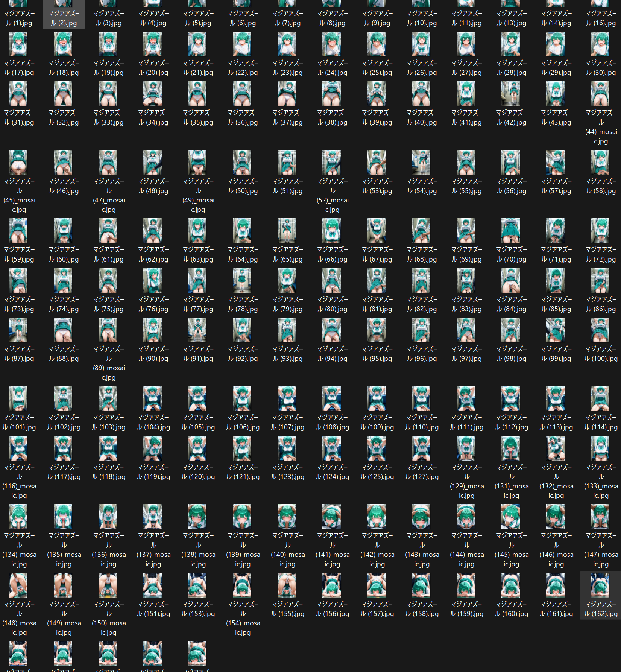Select the マジアアズール (50).jpg thumbnail
621x672 pixels.
click(242, 163)
